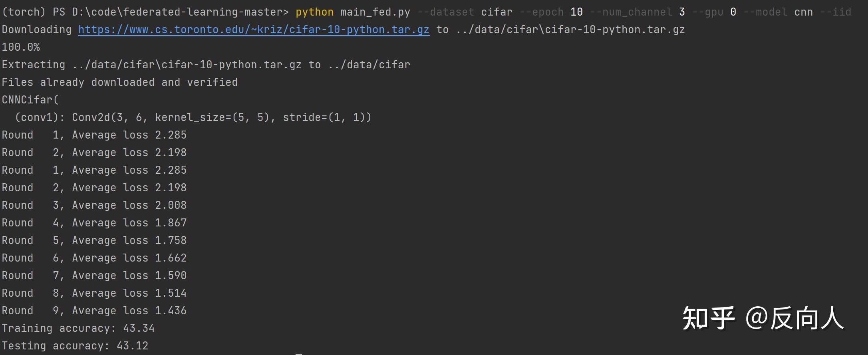
Task: Click the --iid argument flag
Action: click(x=835, y=12)
